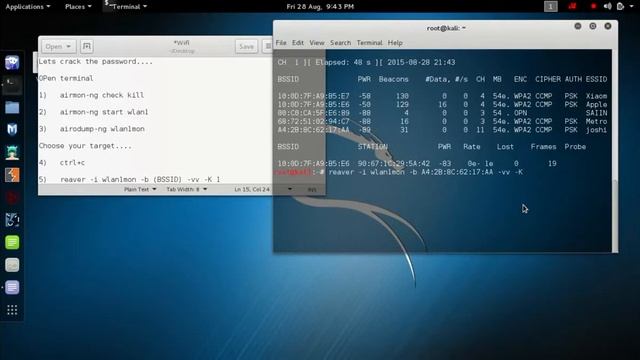Viewport: 640px width, 360px height.
Task: Click the 68:72:51:02:94:C7 row in terminal
Action: [442, 121]
